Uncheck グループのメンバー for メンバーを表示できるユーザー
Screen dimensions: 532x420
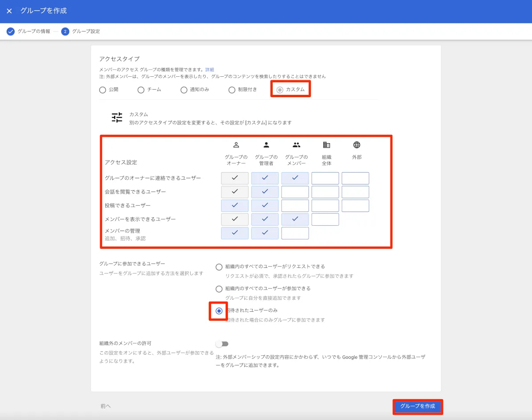click(x=295, y=219)
